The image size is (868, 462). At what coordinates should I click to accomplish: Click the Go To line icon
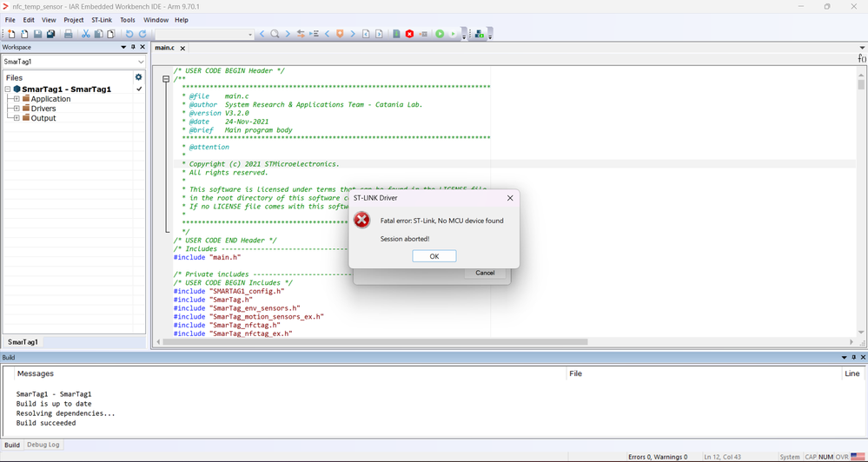[315, 34]
